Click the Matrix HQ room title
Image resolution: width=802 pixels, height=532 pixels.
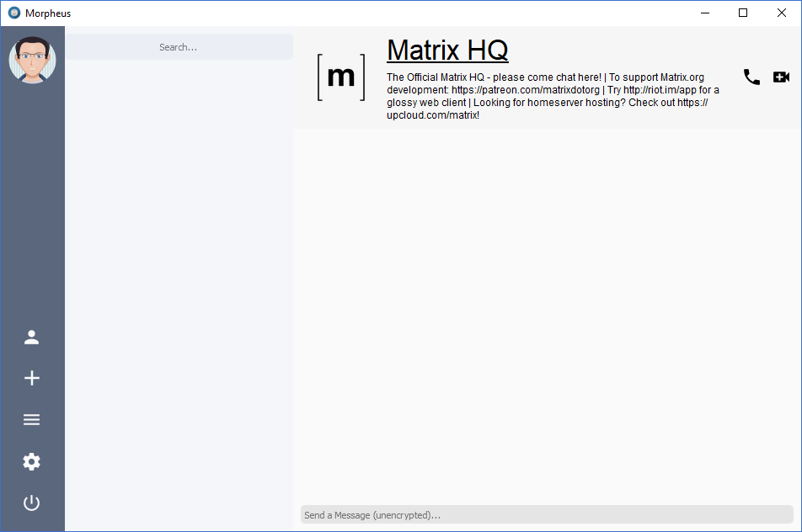[447, 51]
